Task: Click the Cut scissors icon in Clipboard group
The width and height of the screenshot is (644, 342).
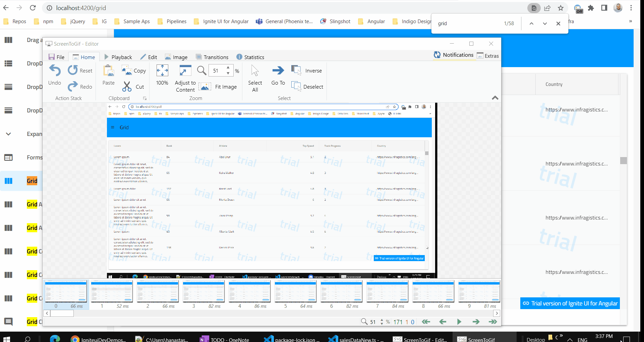Action: [x=126, y=86]
